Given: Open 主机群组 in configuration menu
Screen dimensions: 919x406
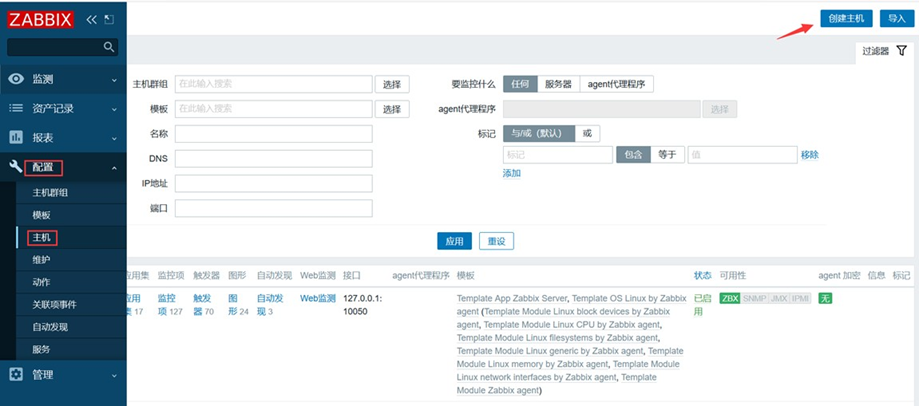Looking at the screenshot, I should [x=50, y=193].
